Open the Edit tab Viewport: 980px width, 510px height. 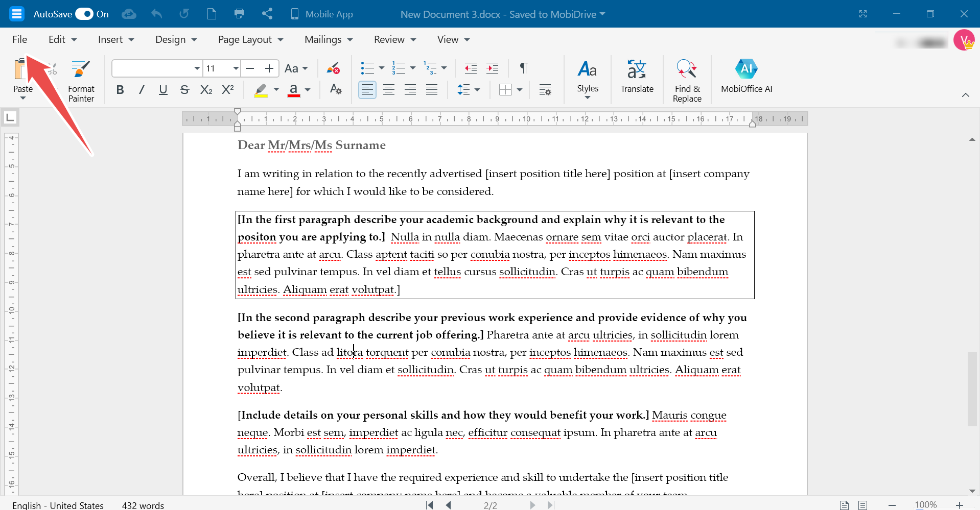pyautogui.click(x=62, y=39)
